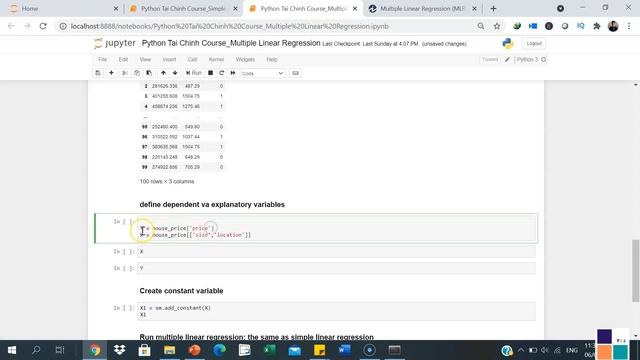640x360 pixels.
Task: Open the Widgets menu
Action: pos(245,60)
